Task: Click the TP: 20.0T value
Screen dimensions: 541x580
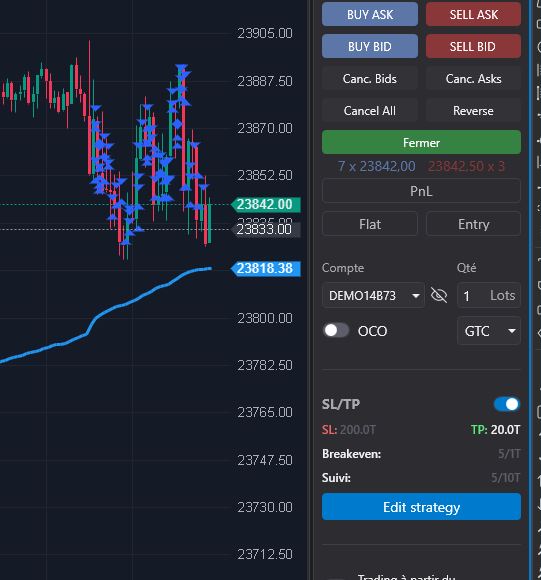Action: click(496, 430)
